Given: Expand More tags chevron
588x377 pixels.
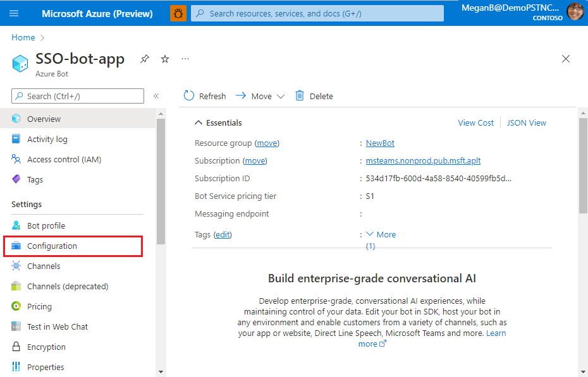Looking at the screenshot, I should [370, 234].
